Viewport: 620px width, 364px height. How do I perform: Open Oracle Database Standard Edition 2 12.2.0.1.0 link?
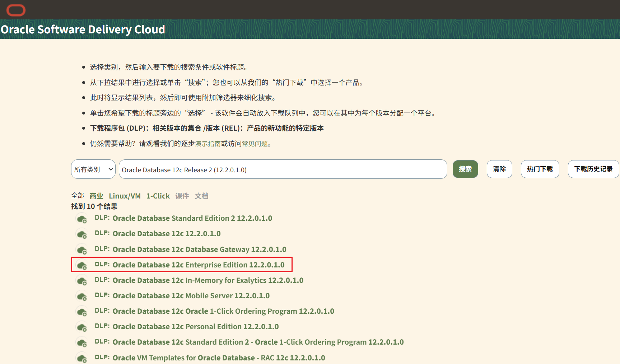pyautogui.click(x=192, y=218)
